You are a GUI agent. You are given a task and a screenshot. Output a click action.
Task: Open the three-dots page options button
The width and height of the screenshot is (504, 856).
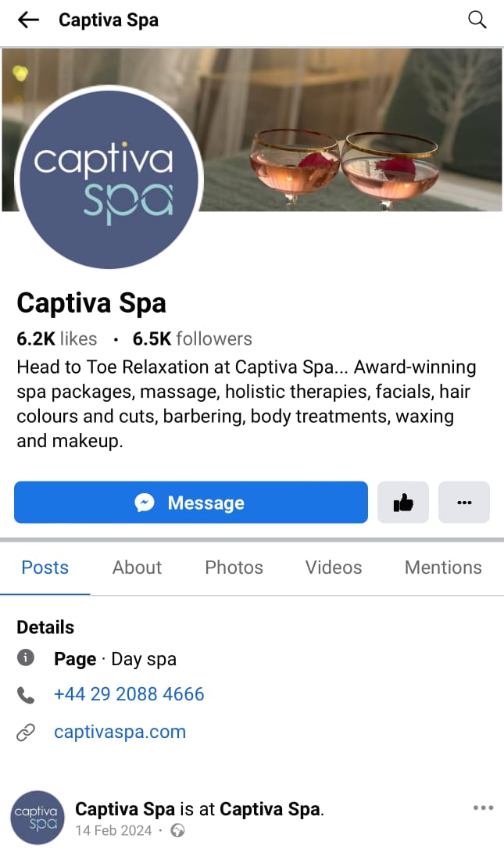[464, 502]
